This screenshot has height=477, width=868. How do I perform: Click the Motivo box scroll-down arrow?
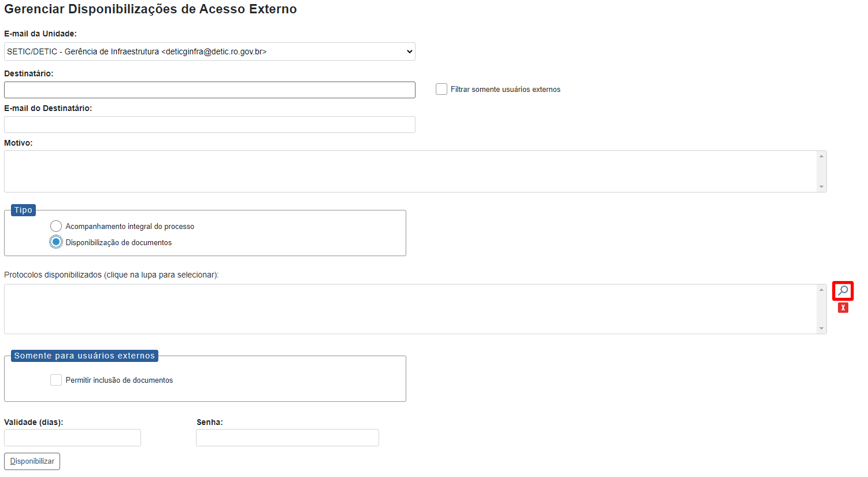pos(821,187)
